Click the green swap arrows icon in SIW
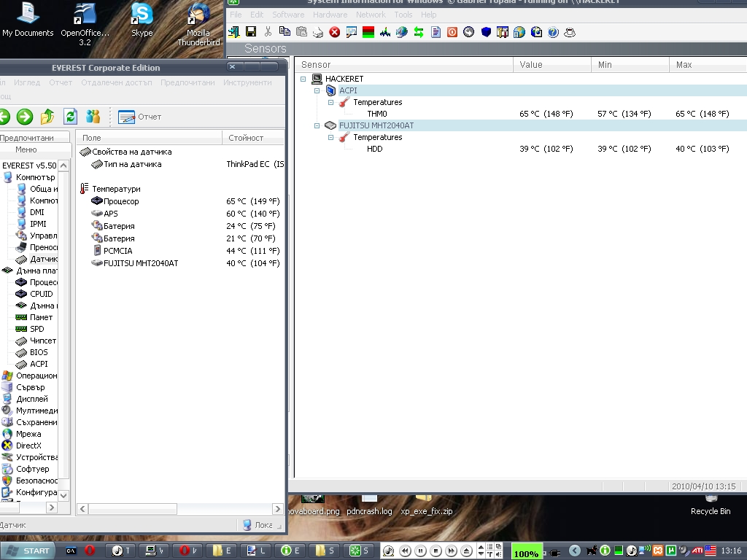Screen dimensions: 747x560 click(419, 32)
